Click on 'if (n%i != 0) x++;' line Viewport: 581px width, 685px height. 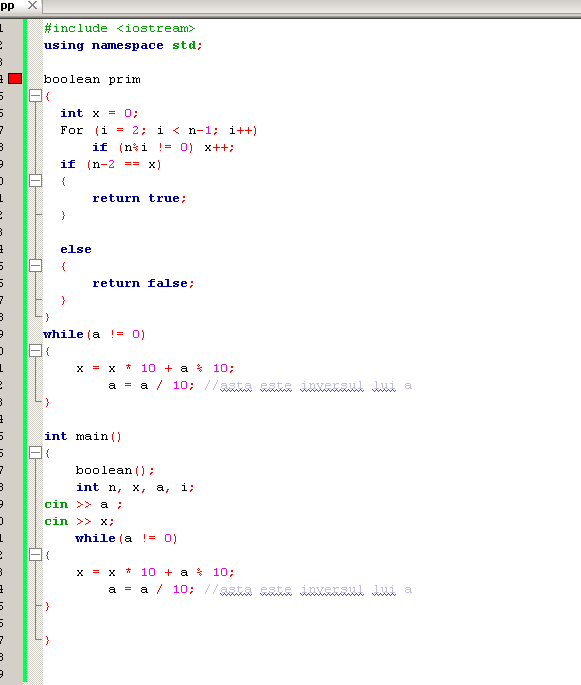pos(163,148)
